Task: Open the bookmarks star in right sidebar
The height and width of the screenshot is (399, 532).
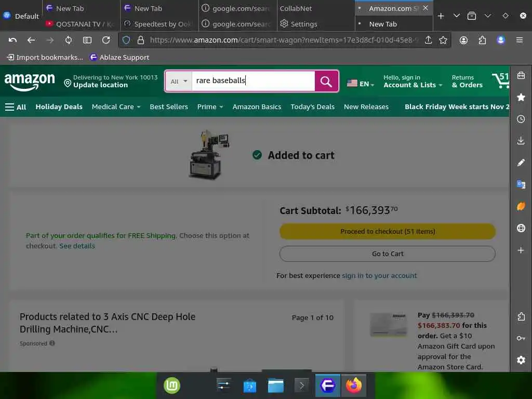Action: pyautogui.click(x=521, y=97)
